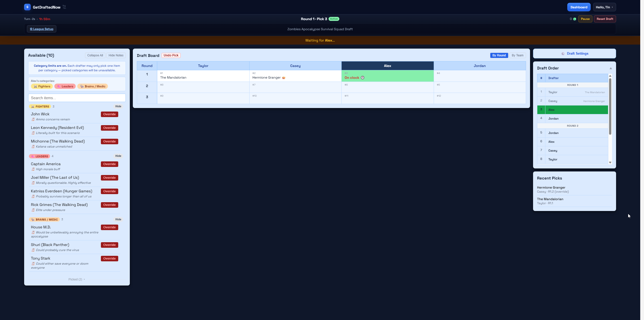Click the brain icon in LEADERS header
Image resolution: width=644 pixels, height=320 pixels.
click(33, 156)
